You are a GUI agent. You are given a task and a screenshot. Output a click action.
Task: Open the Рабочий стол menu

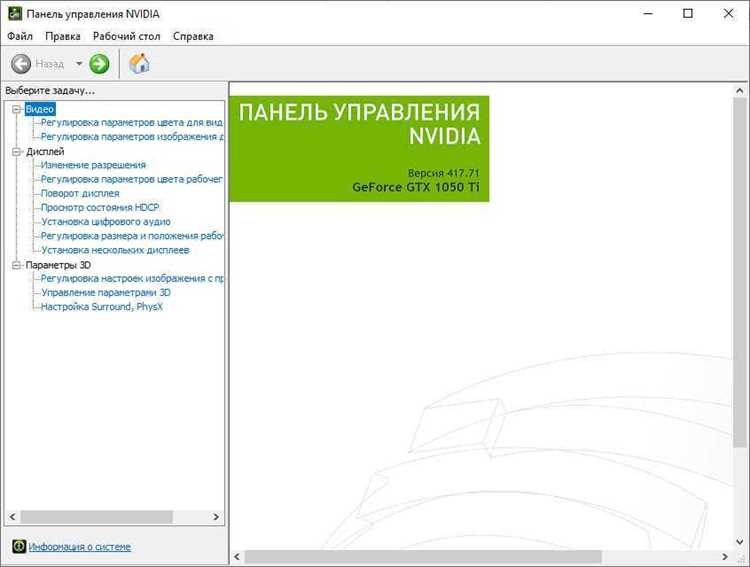(126, 36)
